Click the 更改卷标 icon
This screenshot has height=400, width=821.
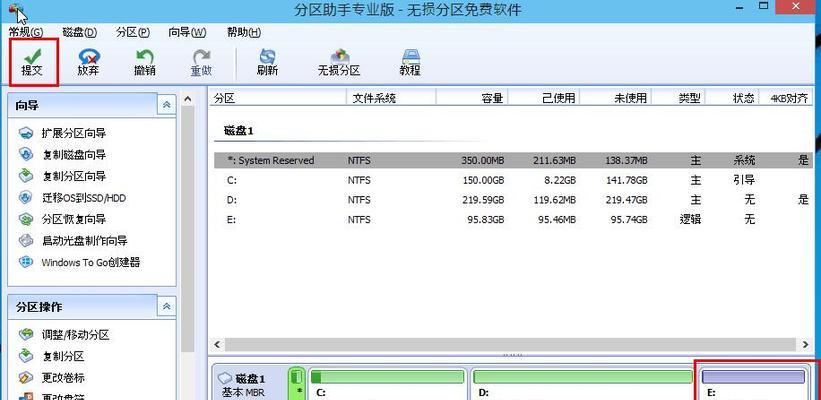(x=26, y=377)
